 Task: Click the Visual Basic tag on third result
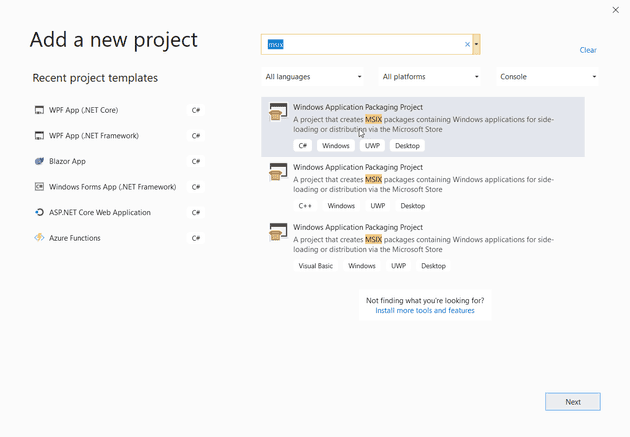(315, 266)
